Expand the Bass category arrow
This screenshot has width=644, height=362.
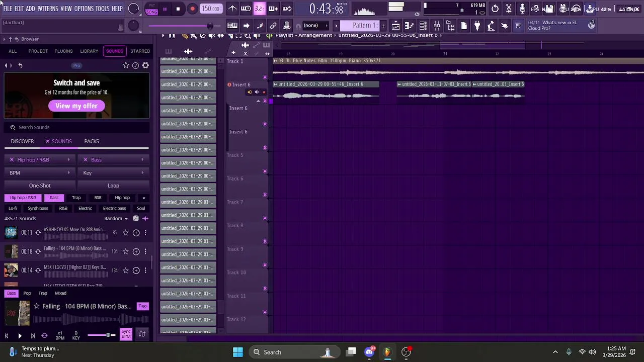[142, 160]
